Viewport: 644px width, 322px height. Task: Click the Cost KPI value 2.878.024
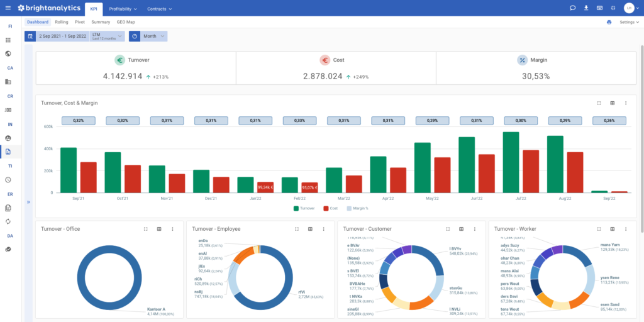(323, 76)
